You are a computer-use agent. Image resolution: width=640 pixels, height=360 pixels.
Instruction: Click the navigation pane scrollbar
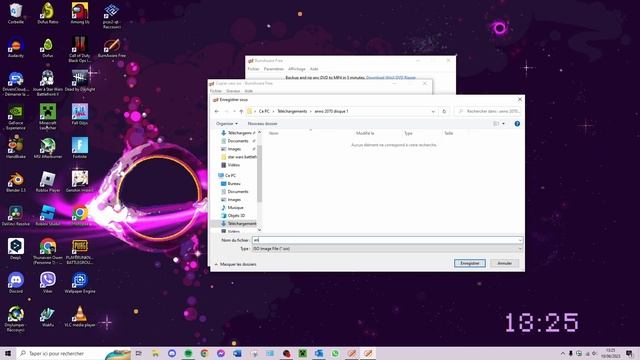coord(259,173)
